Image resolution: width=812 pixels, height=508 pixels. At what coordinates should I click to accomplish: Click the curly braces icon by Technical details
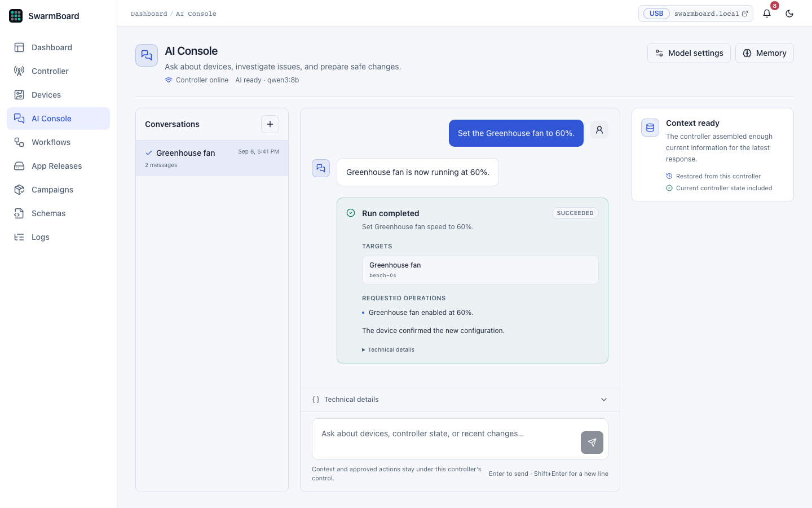(316, 400)
